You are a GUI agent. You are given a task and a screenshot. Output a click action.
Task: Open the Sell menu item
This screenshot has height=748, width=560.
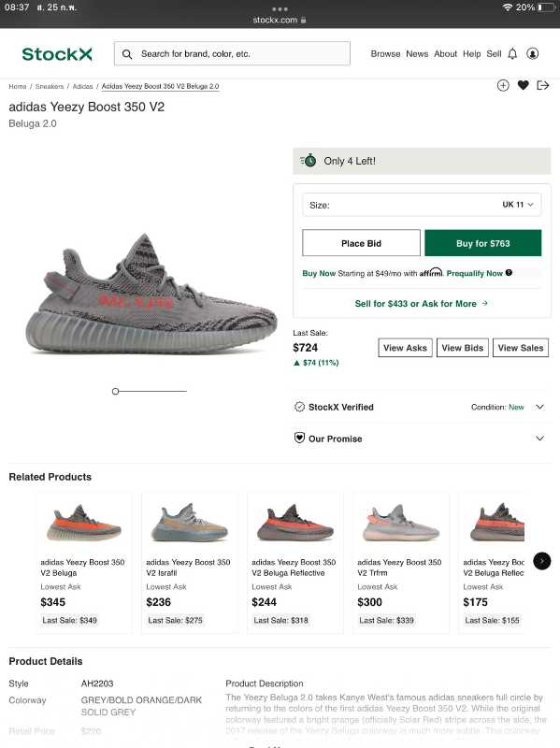click(x=495, y=53)
